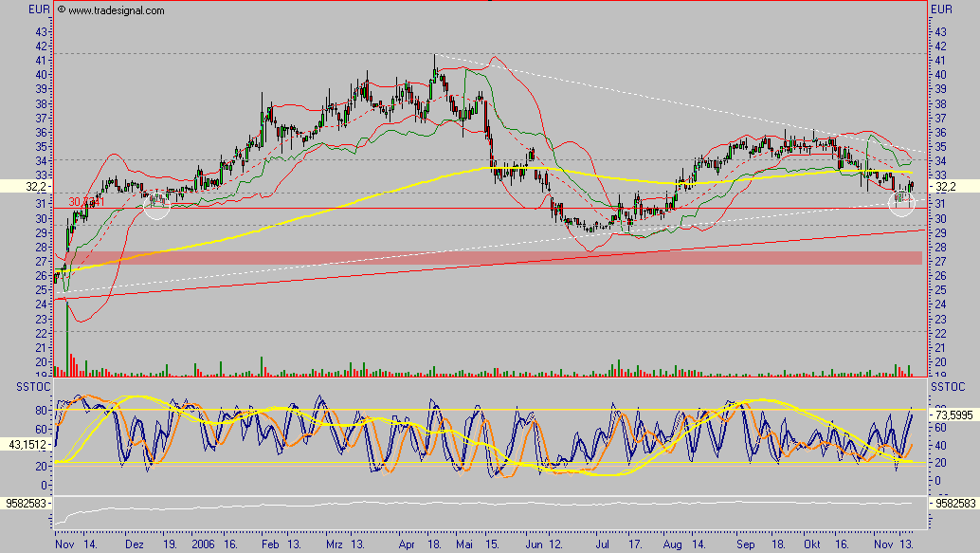The height and width of the screenshot is (553, 980).
Task: Click the left 9582583 volume value label
Action: (x=26, y=504)
